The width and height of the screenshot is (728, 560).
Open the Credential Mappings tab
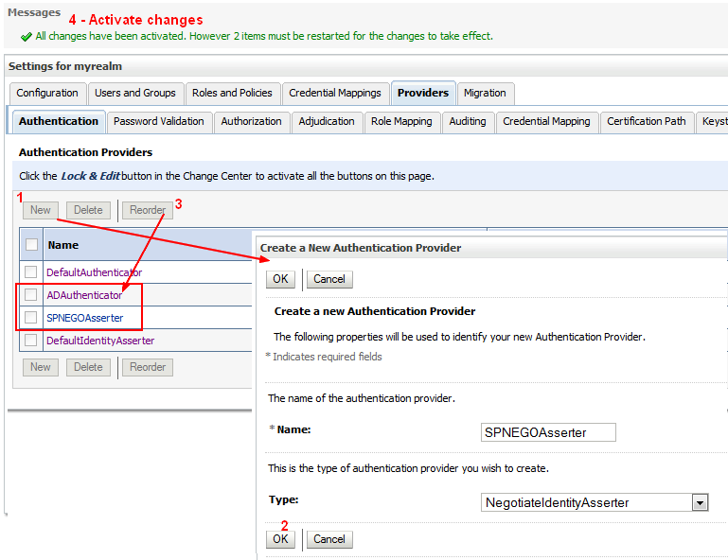(x=335, y=93)
